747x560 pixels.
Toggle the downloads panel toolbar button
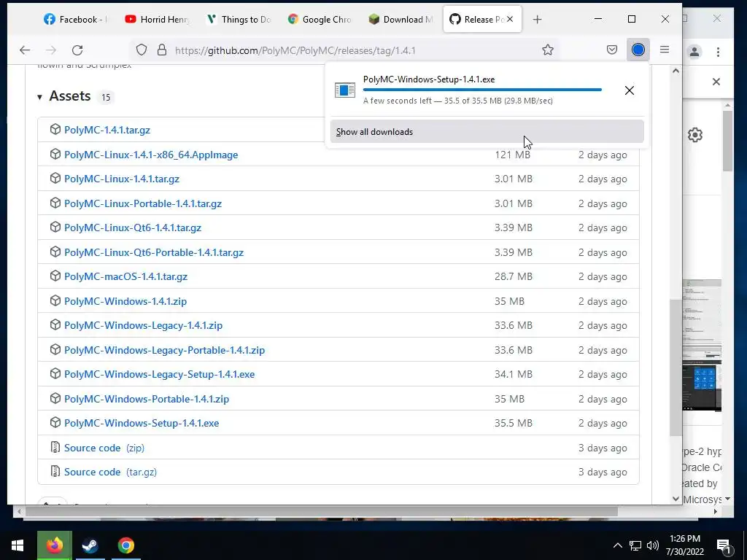point(638,50)
